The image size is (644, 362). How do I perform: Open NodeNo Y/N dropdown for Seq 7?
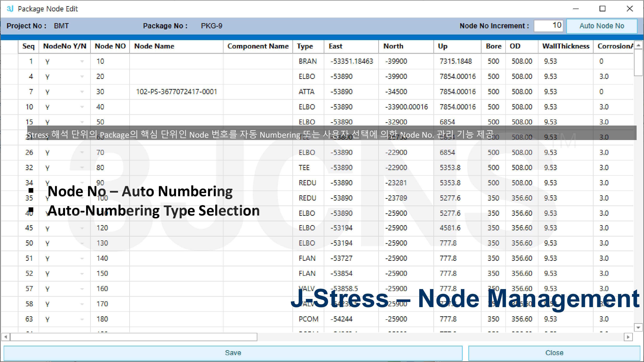click(82, 92)
